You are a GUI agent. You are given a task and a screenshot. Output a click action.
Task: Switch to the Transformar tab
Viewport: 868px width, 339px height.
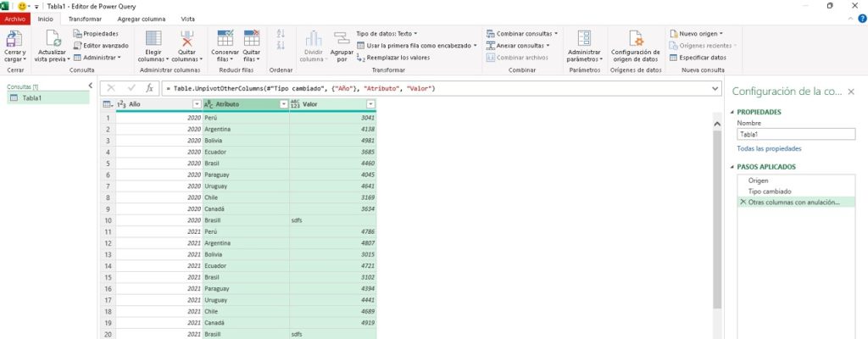[x=85, y=19]
